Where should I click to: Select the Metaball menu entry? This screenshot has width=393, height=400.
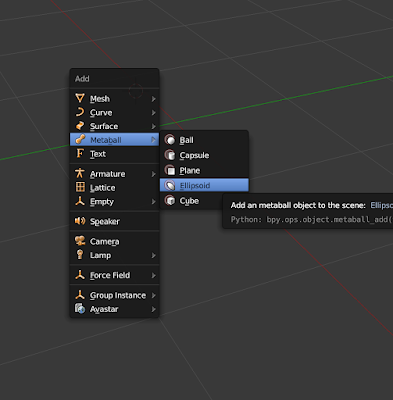pos(114,140)
